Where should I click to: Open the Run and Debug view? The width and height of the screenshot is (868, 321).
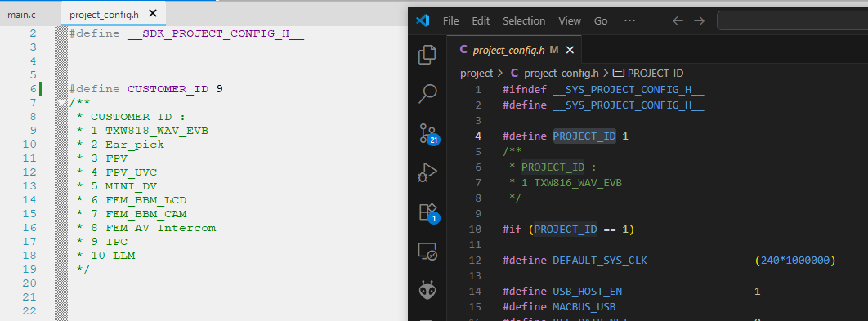[x=427, y=172]
